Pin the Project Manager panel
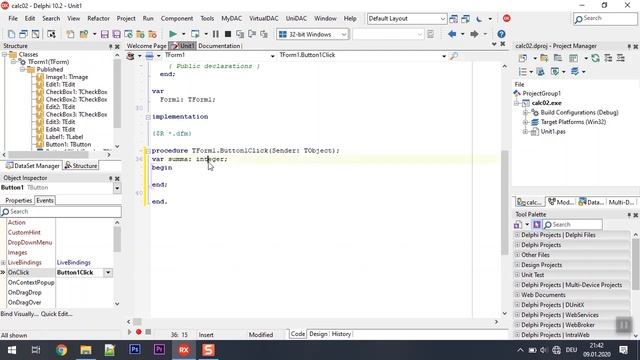Screen dimensions: 640x360 (629, 47)
